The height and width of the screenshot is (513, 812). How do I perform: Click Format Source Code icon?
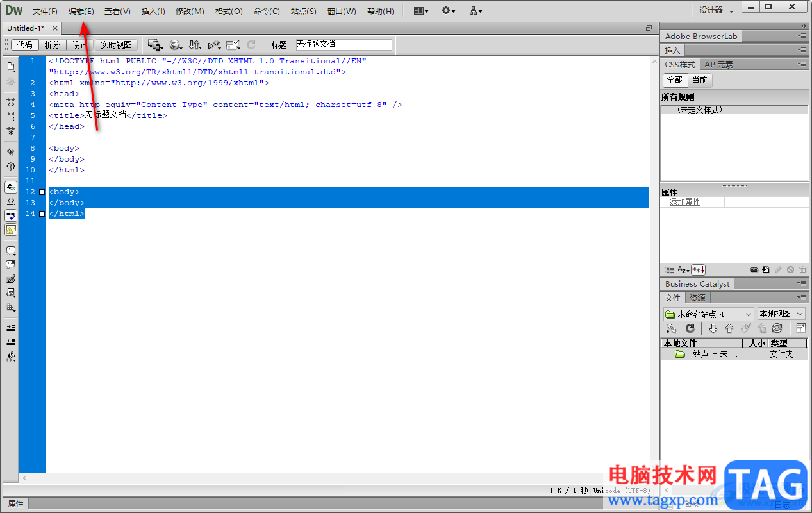click(11, 357)
